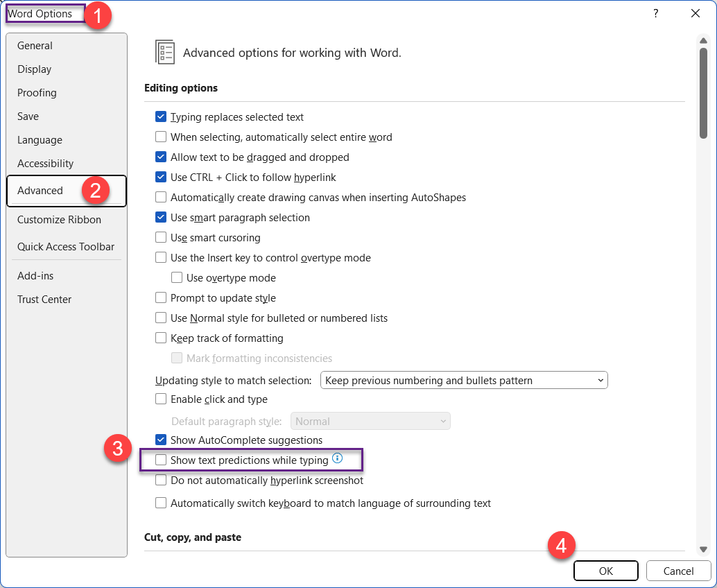Enable automatically select entire word

click(160, 137)
